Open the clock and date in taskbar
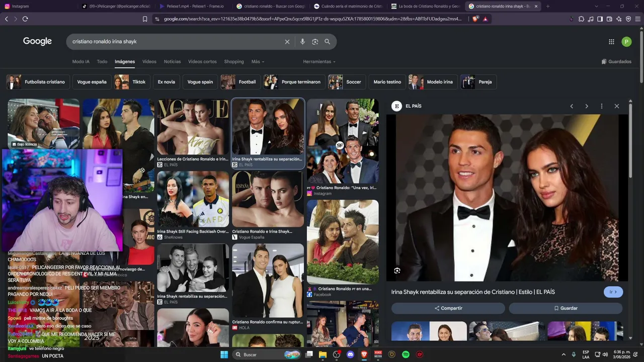Image resolution: width=644 pixels, height=362 pixels. tap(622, 354)
